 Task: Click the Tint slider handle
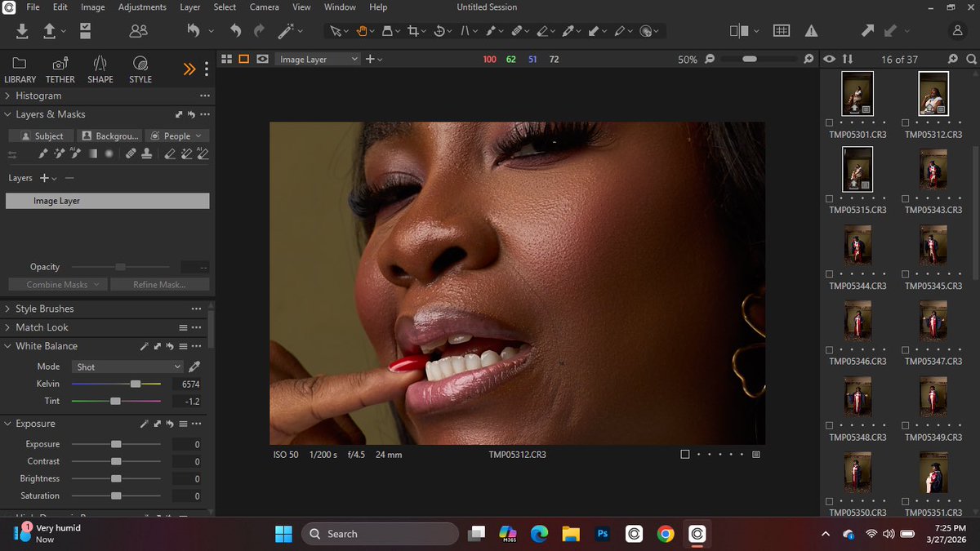[x=115, y=402]
